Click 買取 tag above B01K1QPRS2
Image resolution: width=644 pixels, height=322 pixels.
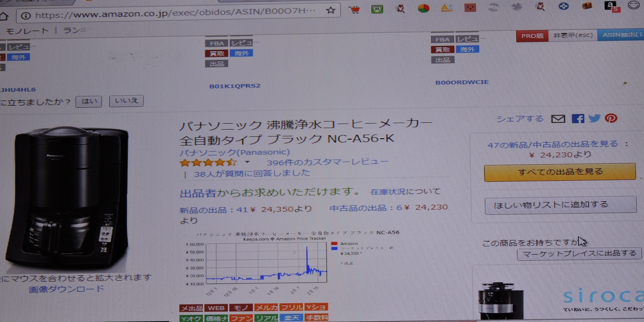[217, 54]
